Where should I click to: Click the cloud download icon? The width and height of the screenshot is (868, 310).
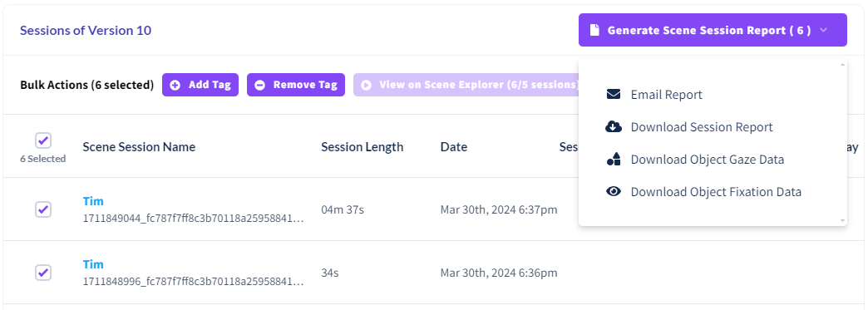(x=614, y=127)
